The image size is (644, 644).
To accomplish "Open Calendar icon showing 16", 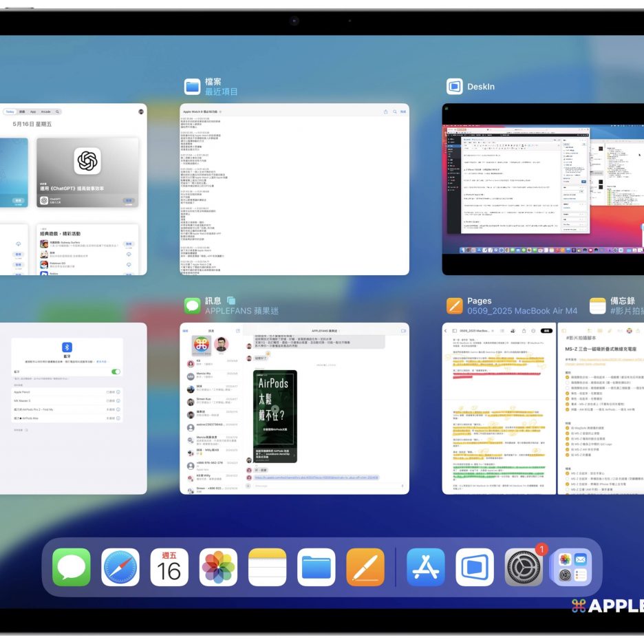I will point(169,567).
